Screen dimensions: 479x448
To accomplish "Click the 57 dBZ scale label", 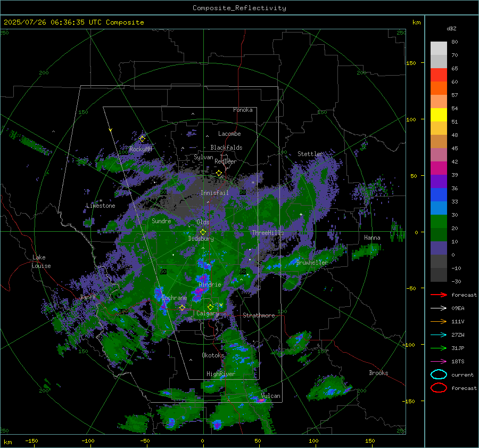I will [455, 95].
